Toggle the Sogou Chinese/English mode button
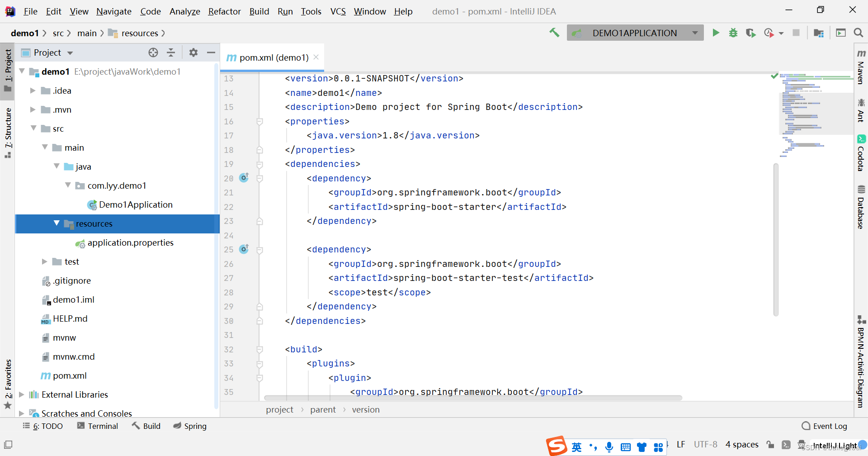This screenshot has width=868, height=456. coord(576,447)
